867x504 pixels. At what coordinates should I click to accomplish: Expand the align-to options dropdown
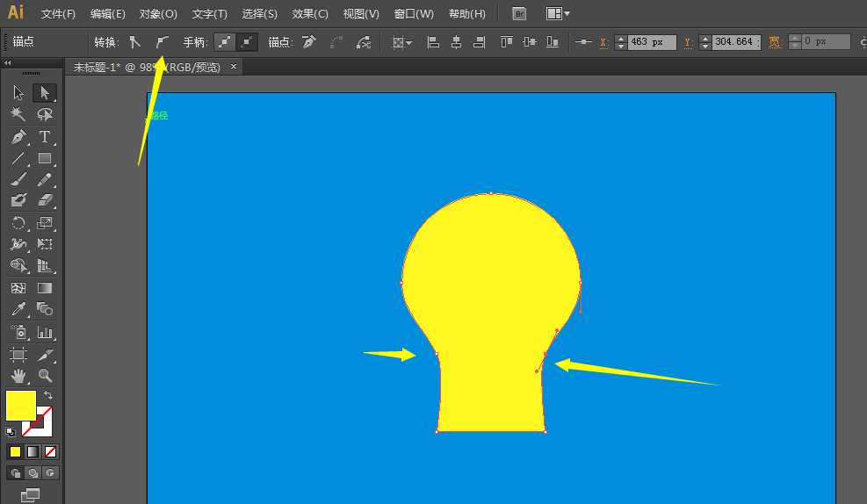click(402, 41)
